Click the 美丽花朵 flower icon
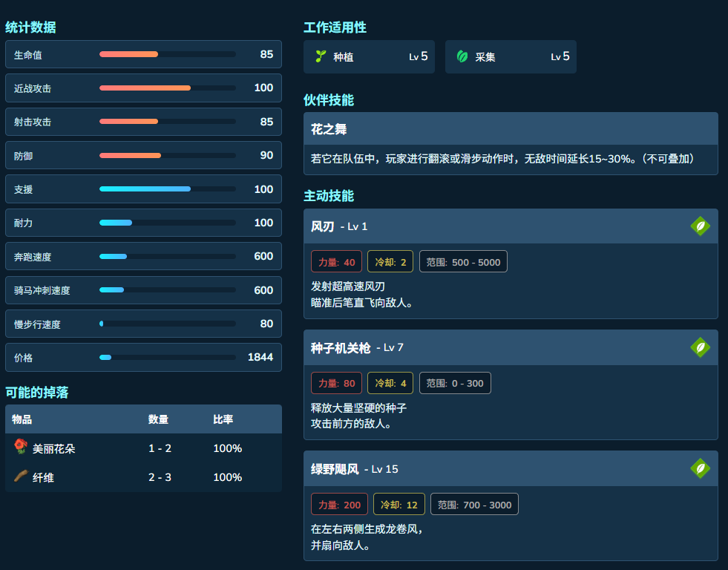 21,447
